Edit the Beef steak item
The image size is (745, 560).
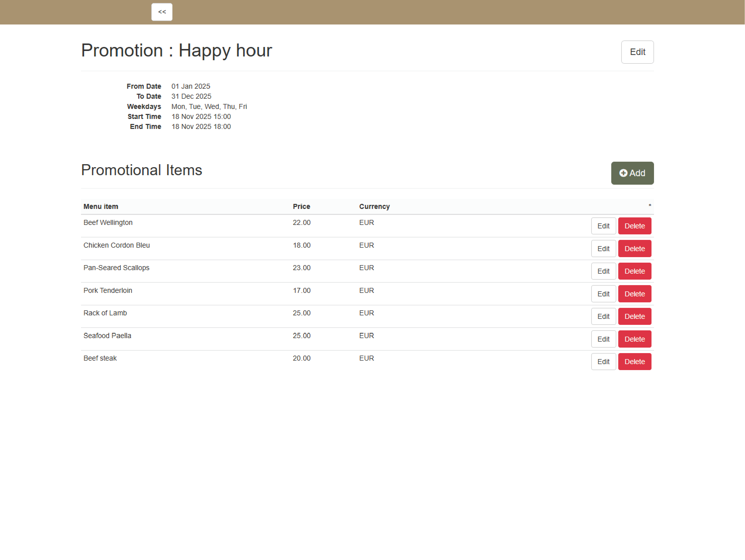(603, 361)
